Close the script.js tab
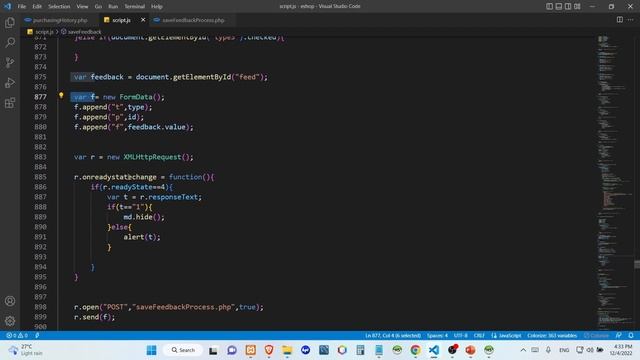The image size is (640, 360). click(143, 20)
